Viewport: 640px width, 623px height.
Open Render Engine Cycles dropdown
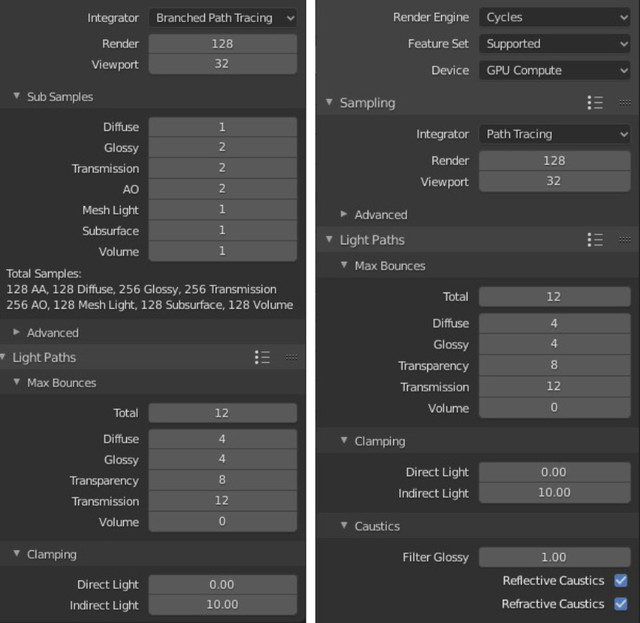click(x=554, y=17)
